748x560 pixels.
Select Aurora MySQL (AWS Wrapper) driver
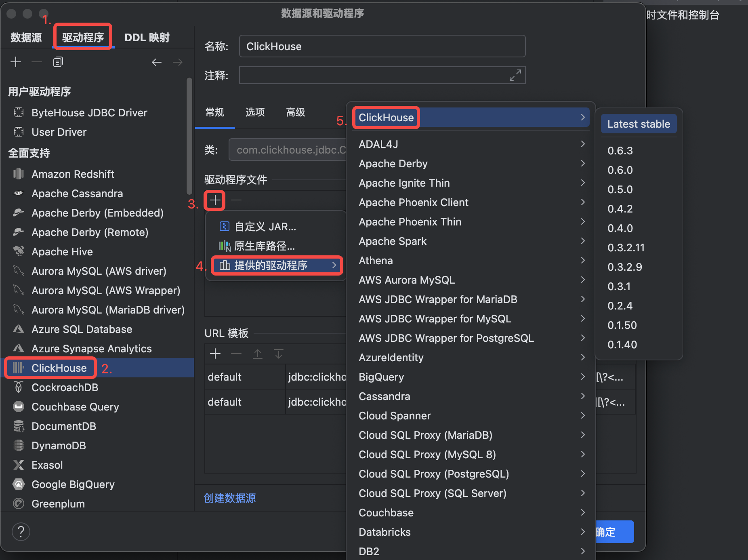97,290
